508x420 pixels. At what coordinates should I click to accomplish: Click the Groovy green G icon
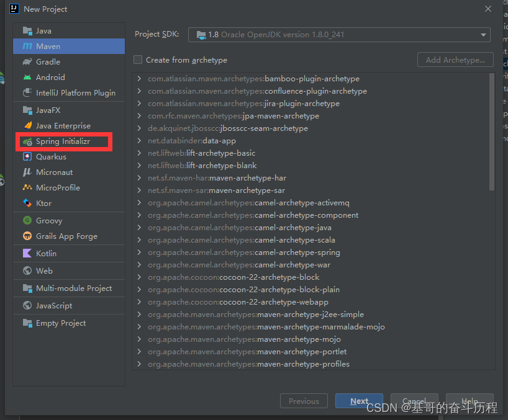[27, 220]
